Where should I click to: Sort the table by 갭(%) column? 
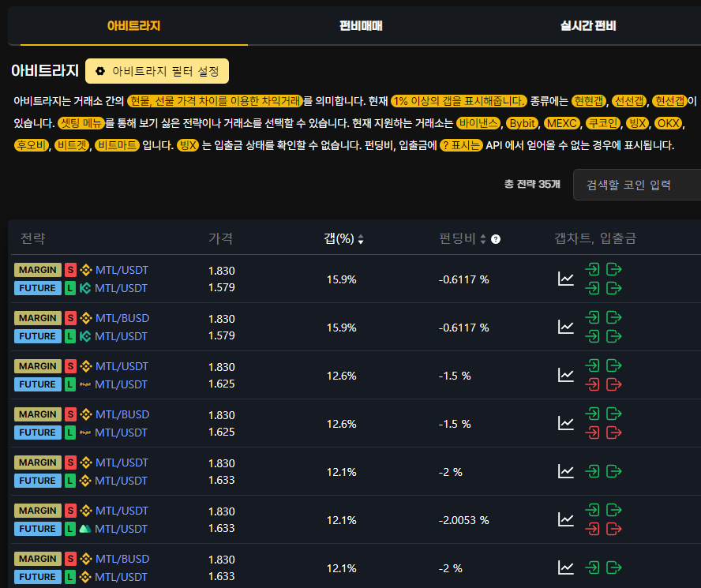(x=343, y=239)
